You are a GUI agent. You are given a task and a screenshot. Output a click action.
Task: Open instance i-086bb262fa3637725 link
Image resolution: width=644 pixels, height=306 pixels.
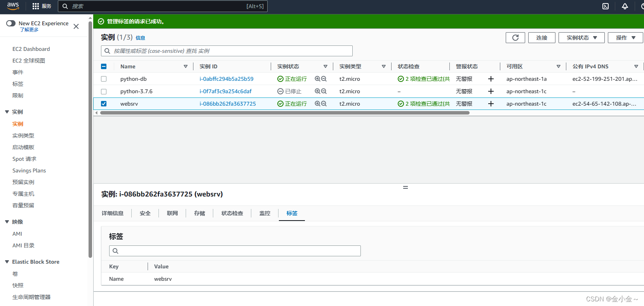(228, 104)
